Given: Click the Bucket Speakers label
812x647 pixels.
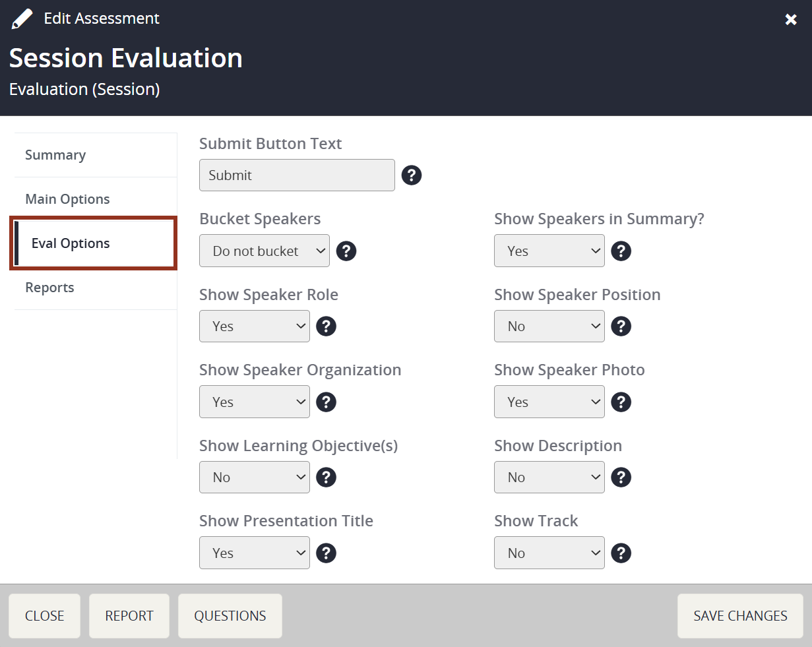Looking at the screenshot, I should tap(260, 219).
